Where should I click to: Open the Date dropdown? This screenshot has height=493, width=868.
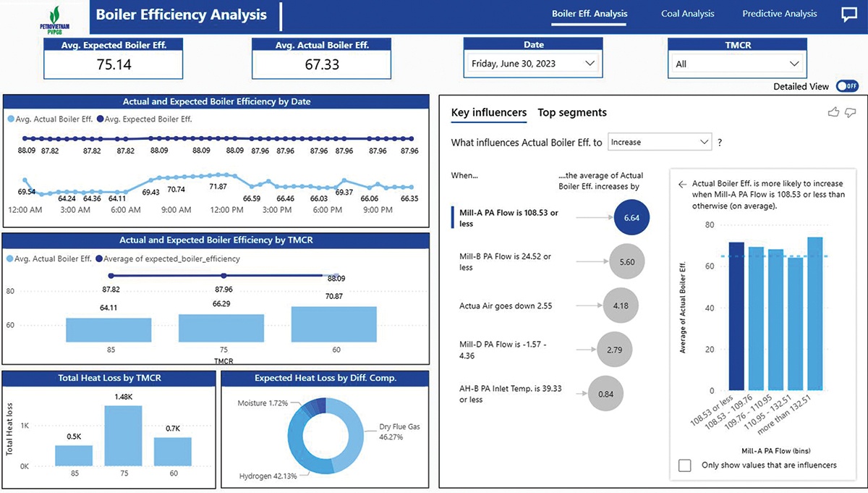pyautogui.click(x=532, y=64)
